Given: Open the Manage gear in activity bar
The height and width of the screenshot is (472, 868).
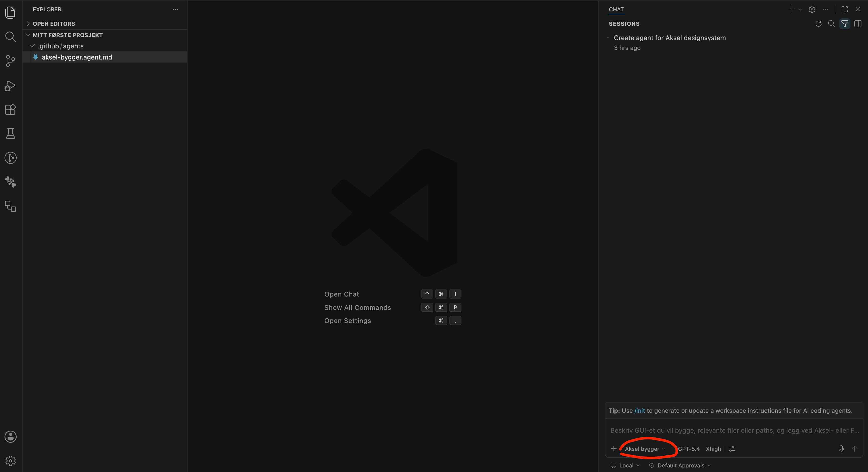Looking at the screenshot, I should pos(10,461).
